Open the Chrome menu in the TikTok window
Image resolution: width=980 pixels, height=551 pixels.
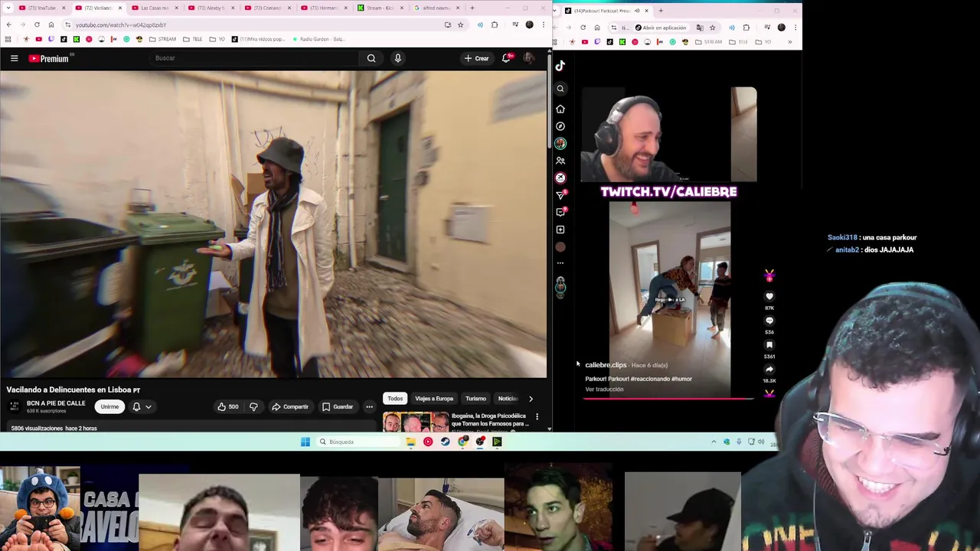tap(795, 28)
